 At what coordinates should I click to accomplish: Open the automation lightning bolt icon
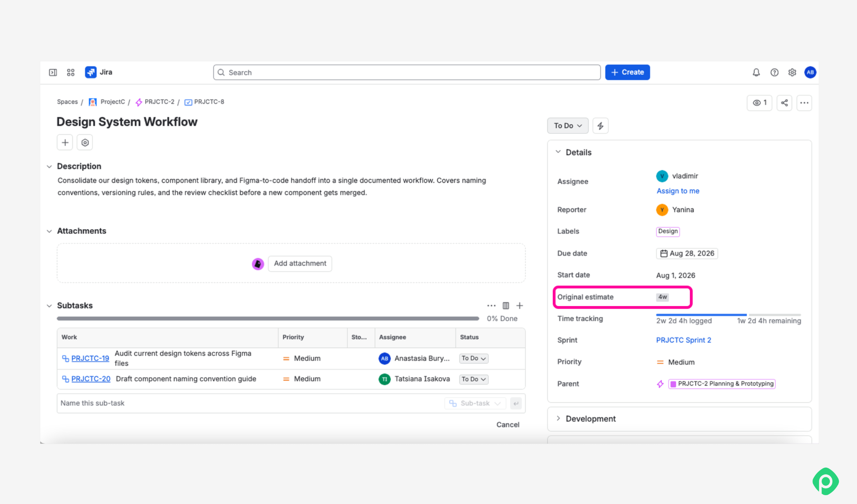pos(600,125)
